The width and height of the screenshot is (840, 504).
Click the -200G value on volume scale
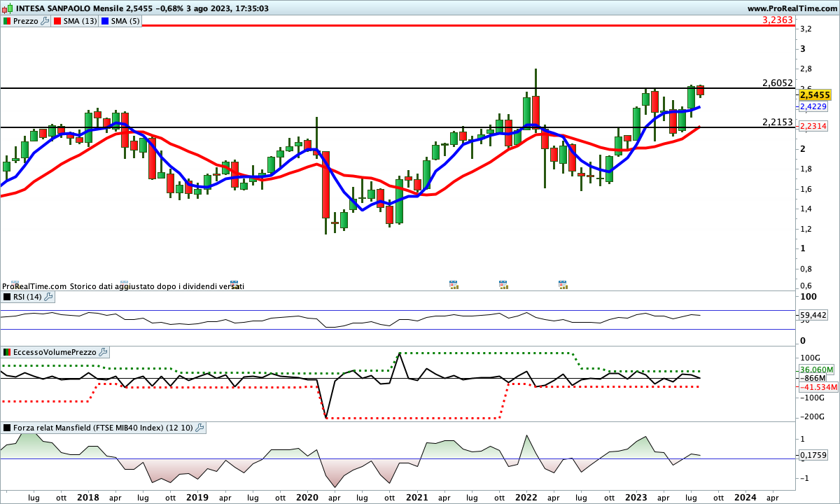tap(811, 417)
